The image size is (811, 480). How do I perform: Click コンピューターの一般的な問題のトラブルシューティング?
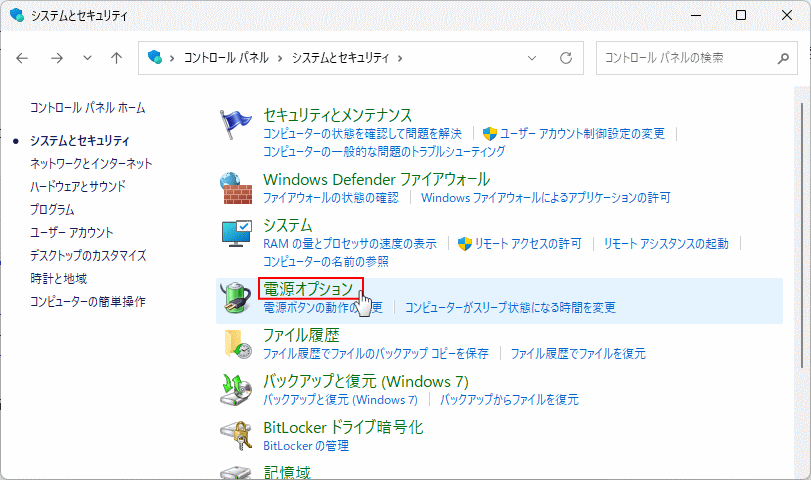tap(384, 152)
